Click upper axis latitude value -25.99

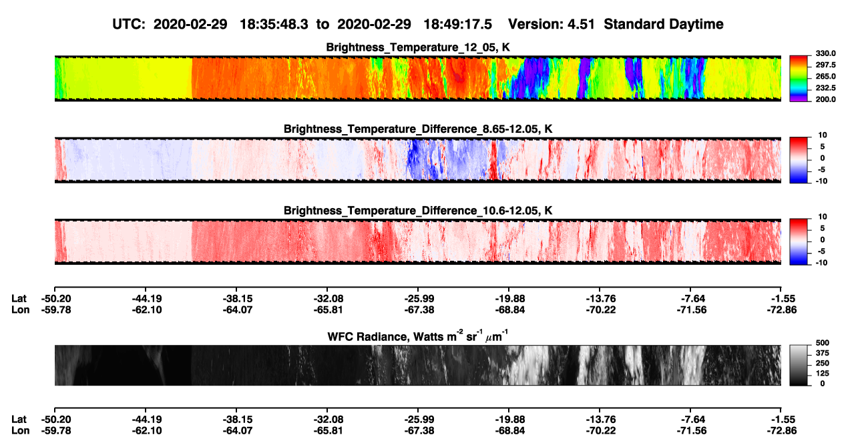coord(418,298)
